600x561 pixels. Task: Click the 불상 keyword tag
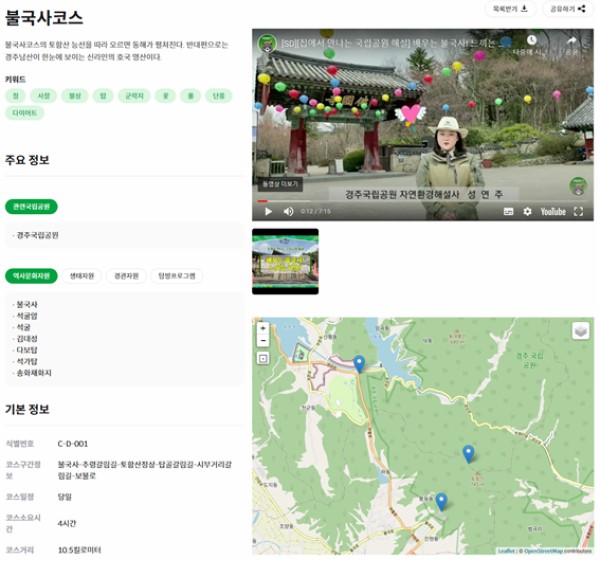click(x=75, y=96)
